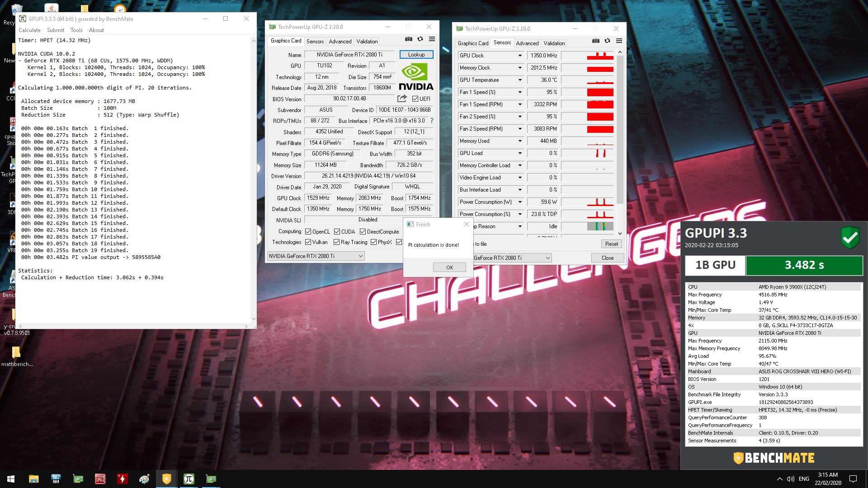Screen dimensions: 868x488
Task: Click the third taskbar icon after File Explorer
Action: (100, 479)
